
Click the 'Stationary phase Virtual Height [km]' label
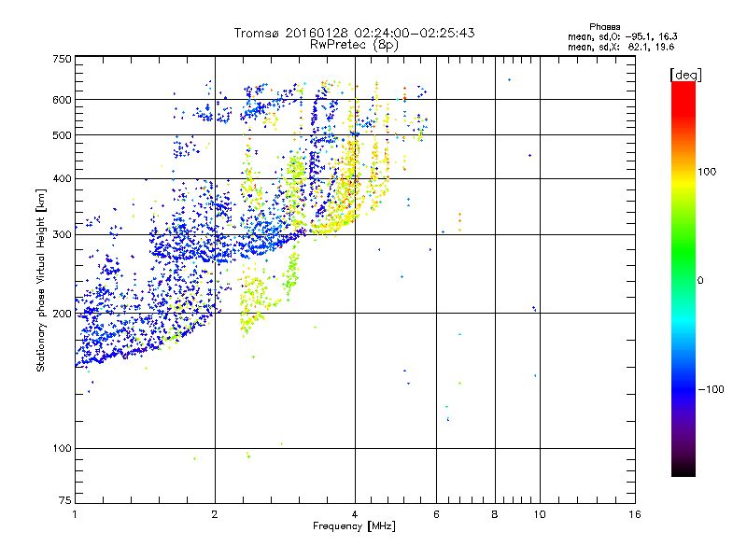[41, 281]
